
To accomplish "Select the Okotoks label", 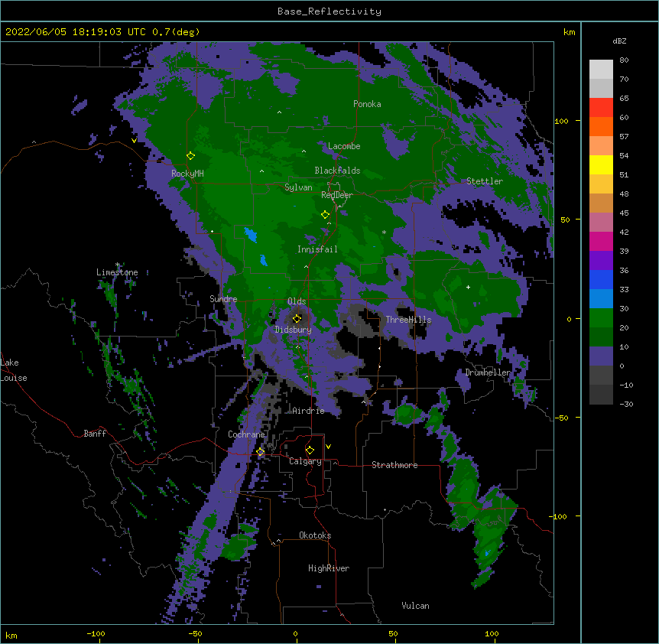I will click(315, 535).
